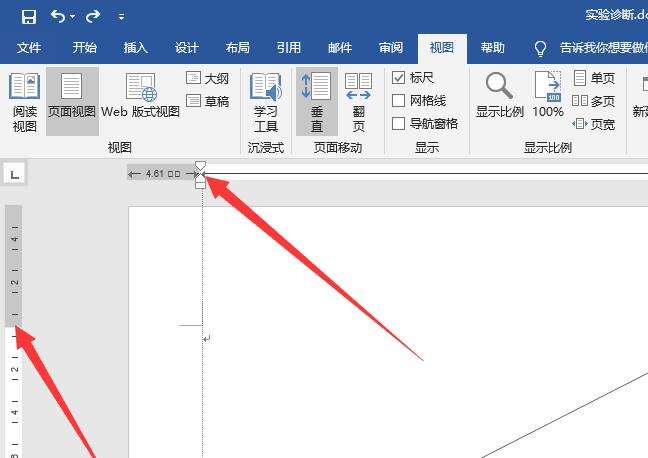Uncheck the 标尺 ruler checkbox
The height and width of the screenshot is (458, 648).
point(398,77)
